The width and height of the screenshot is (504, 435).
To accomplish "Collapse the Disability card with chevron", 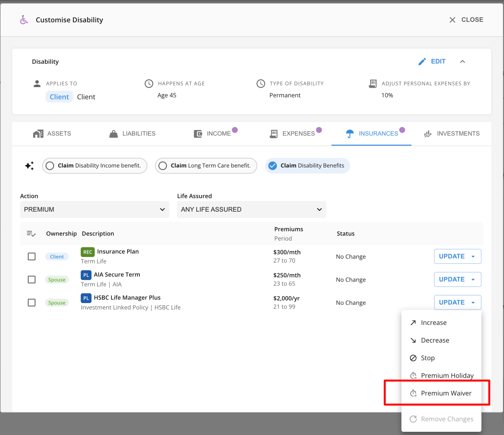I will pyautogui.click(x=462, y=61).
